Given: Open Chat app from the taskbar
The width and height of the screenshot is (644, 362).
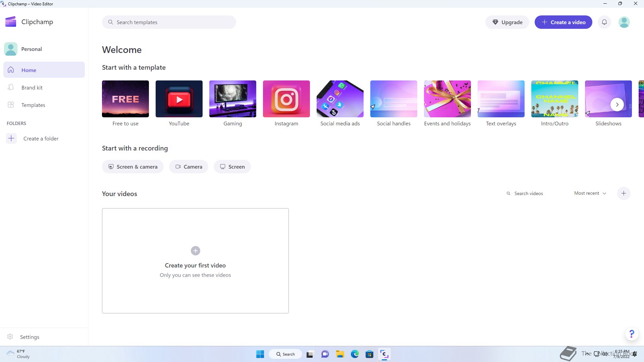Looking at the screenshot, I should click(325, 354).
